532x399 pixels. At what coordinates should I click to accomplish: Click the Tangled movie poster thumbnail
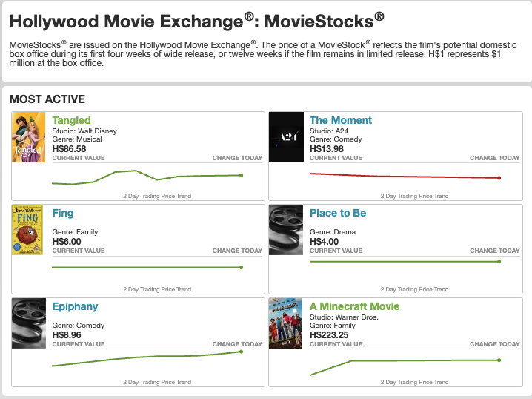pos(29,138)
